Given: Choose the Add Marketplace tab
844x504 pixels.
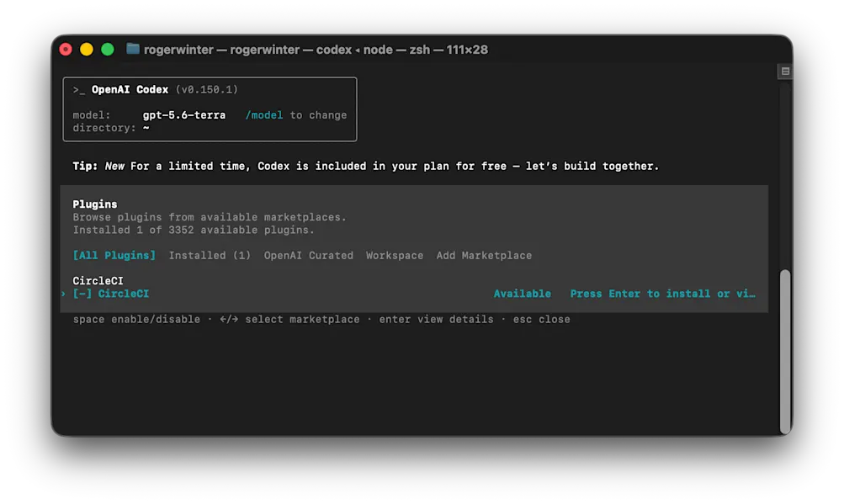Looking at the screenshot, I should [x=484, y=255].
